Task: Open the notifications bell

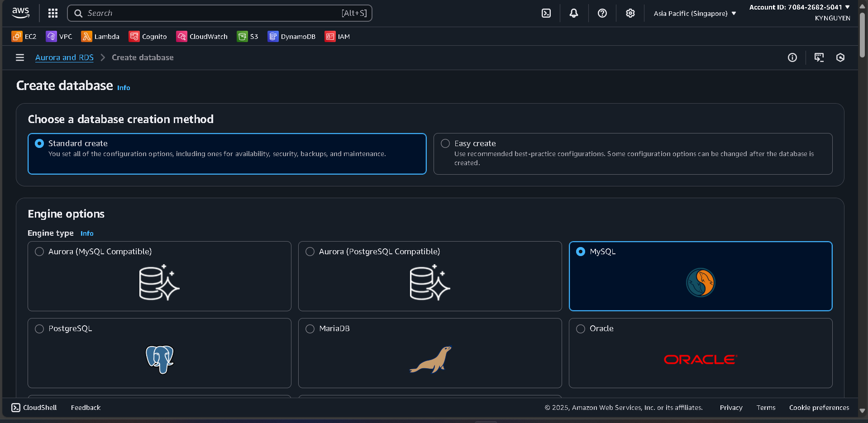Action: [x=573, y=13]
